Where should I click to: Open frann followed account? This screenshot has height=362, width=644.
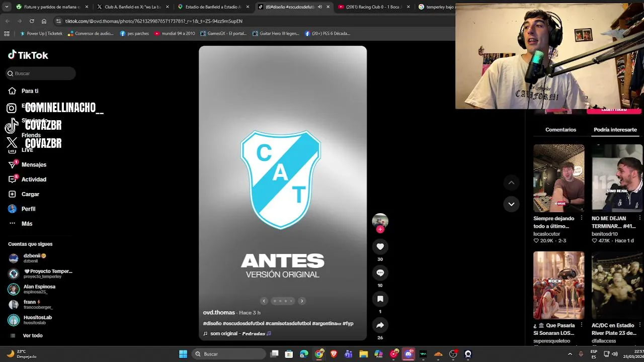pyautogui.click(x=31, y=304)
